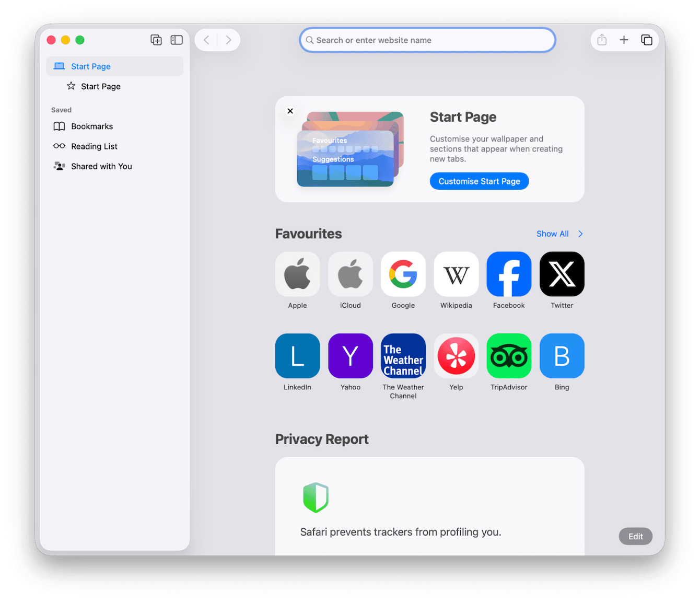Edit the Privacy Report section
700x602 pixels.
pyautogui.click(x=635, y=536)
